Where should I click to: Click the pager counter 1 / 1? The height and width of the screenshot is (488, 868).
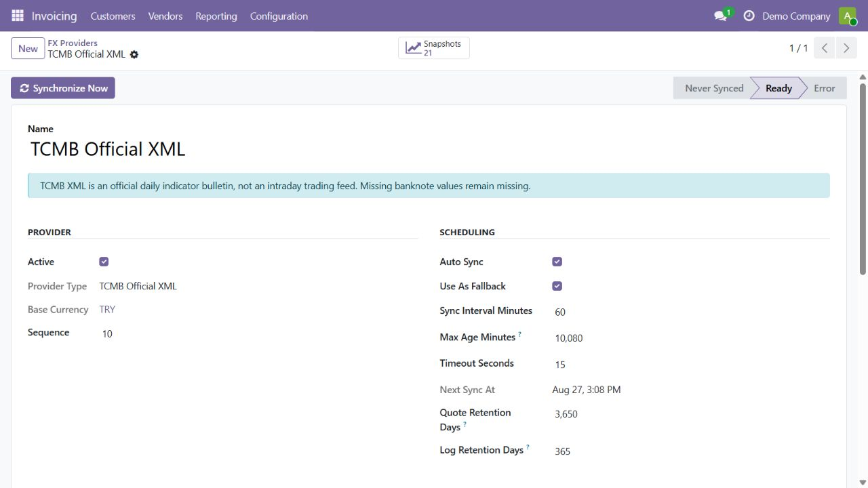click(x=798, y=48)
